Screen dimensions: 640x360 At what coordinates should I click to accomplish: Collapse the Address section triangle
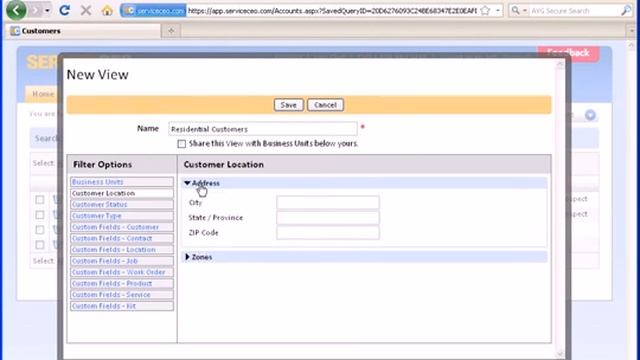coord(187,183)
